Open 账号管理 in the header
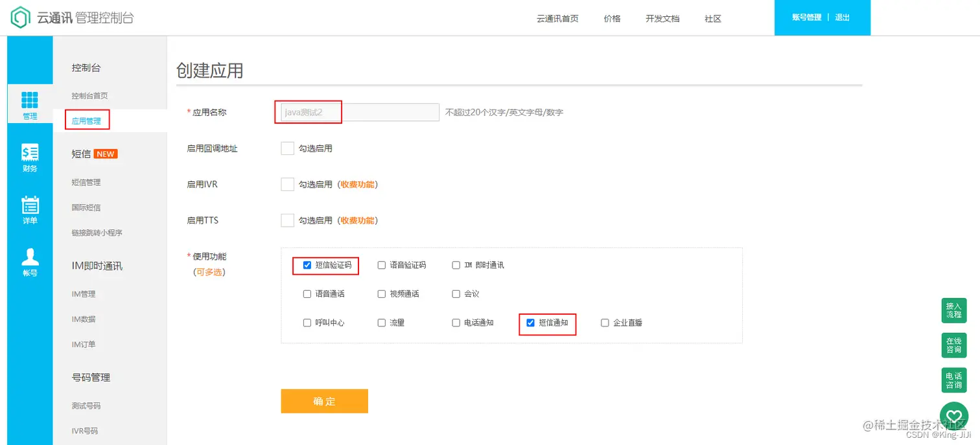The height and width of the screenshot is (445, 980). tap(806, 17)
